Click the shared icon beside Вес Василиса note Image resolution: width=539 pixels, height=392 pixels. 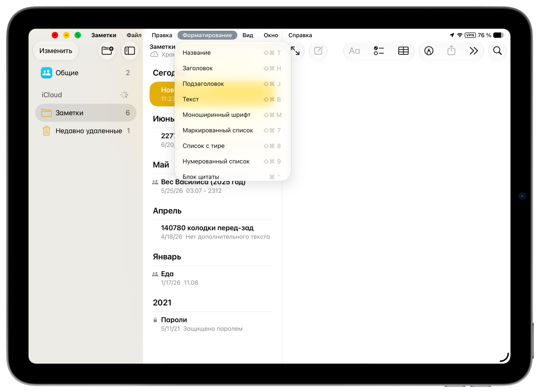(155, 182)
